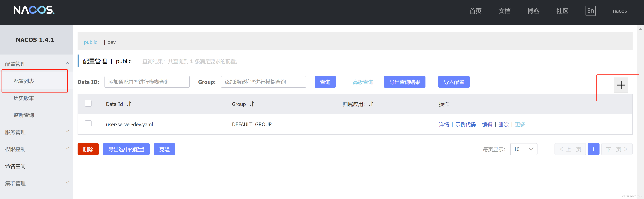Open 博客 in the top navigation
644x199 pixels.
pyautogui.click(x=534, y=11)
